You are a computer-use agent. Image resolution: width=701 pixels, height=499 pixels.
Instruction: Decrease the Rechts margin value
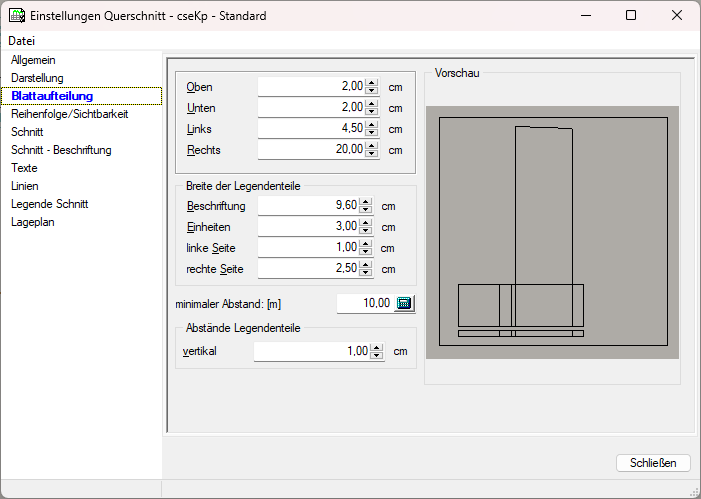[372, 154]
